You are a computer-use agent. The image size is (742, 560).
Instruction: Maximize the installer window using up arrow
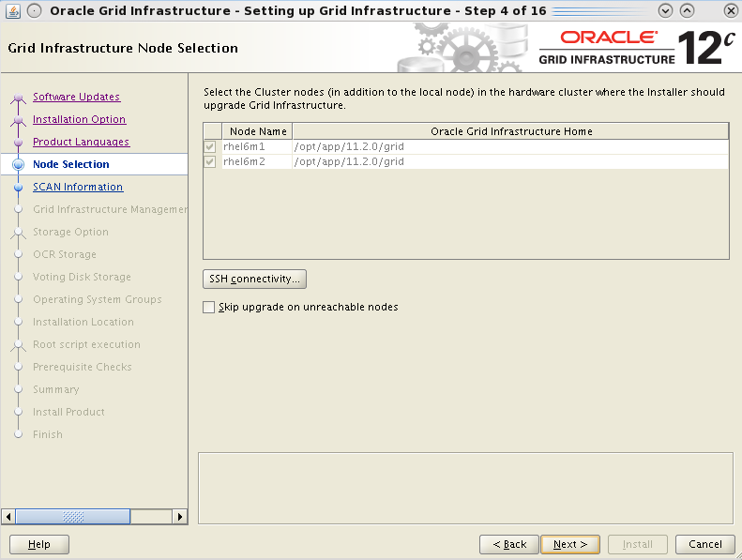click(687, 10)
